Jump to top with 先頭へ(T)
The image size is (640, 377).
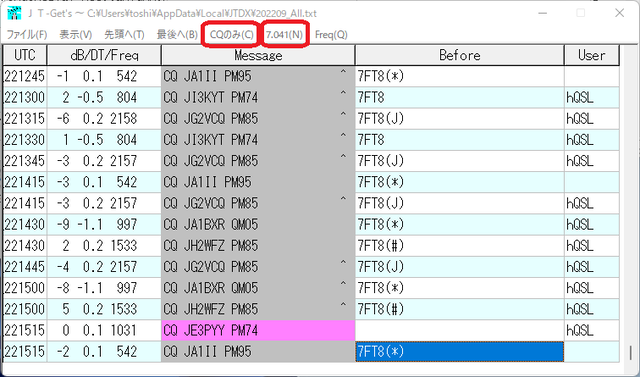(x=124, y=35)
